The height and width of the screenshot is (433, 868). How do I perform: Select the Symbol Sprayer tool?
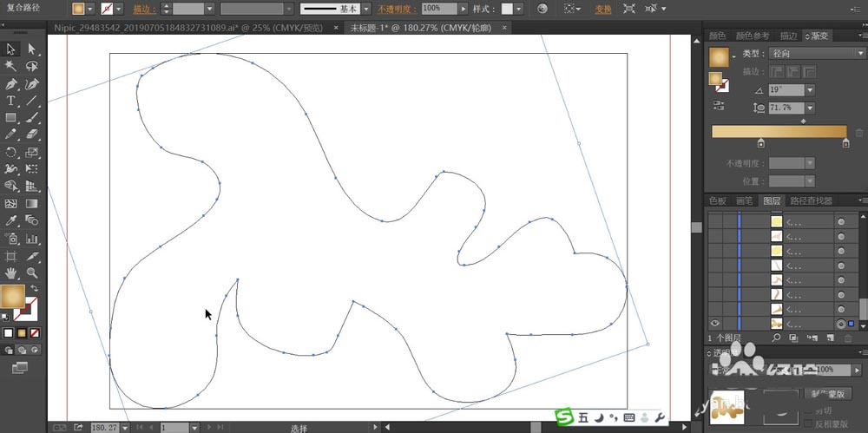point(10,239)
